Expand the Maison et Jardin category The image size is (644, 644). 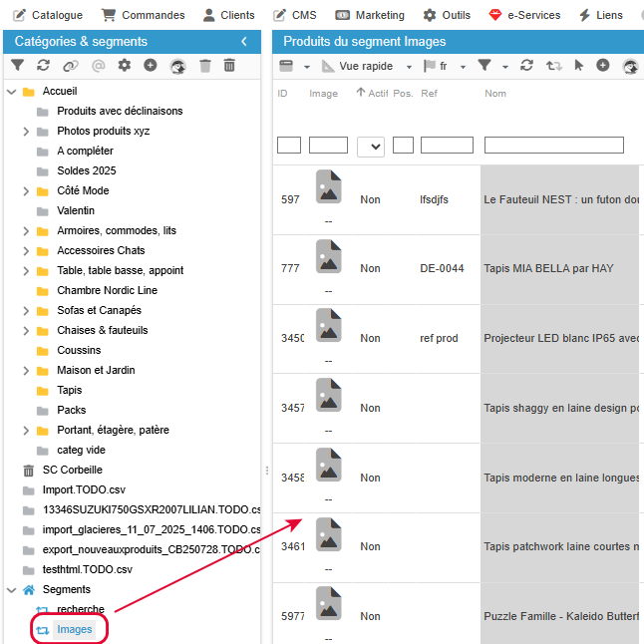pyautogui.click(x=26, y=371)
